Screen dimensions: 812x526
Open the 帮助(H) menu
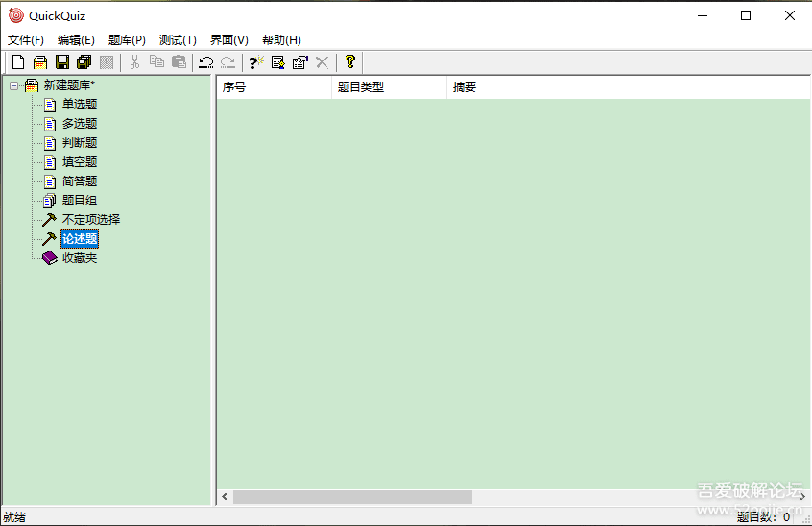[x=281, y=40]
